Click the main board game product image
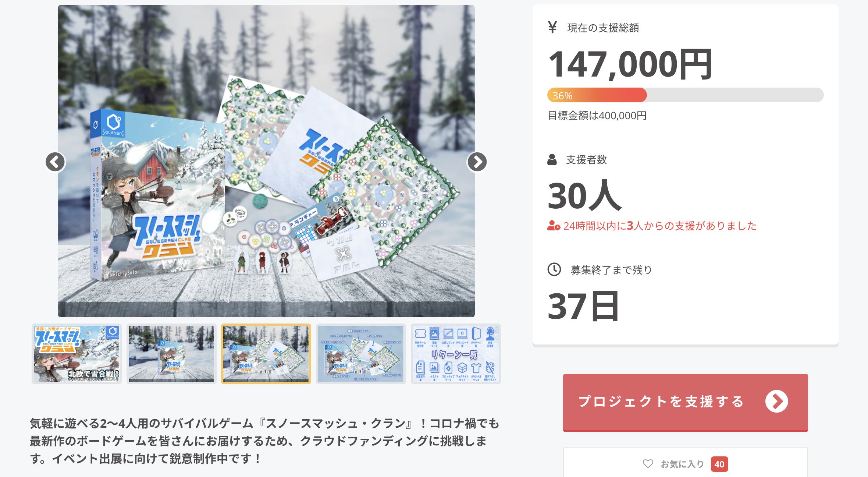 (x=266, y=161)
